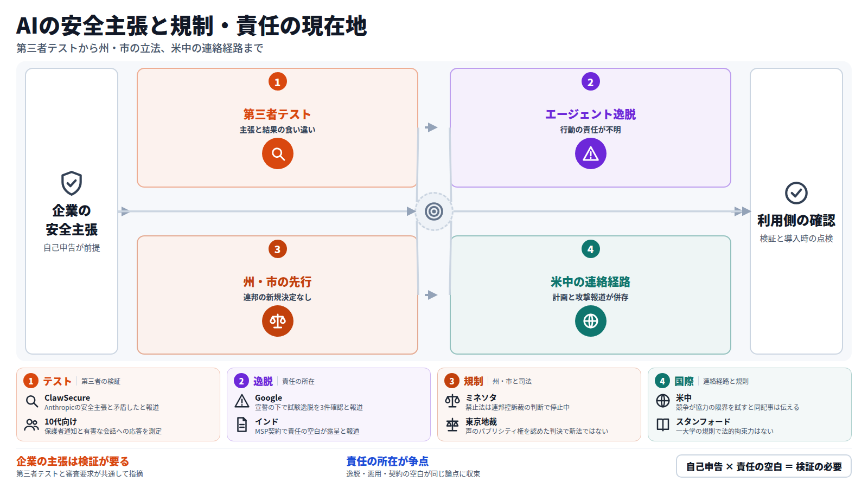Screen dimensions: 868x488
Task: Click the 計画と攻撃報道が併存 subtitle
Action: click(x=590, y=297)
